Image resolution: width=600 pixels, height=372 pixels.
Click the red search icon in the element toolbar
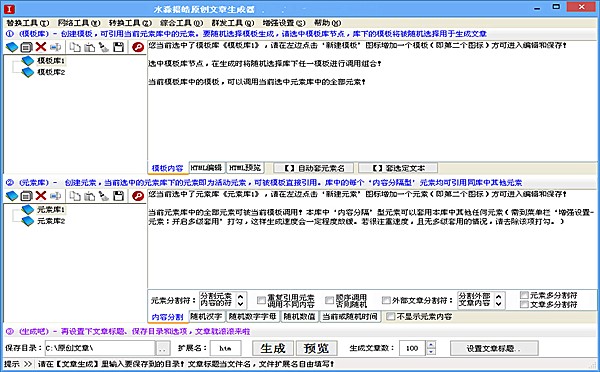[138, 196]
